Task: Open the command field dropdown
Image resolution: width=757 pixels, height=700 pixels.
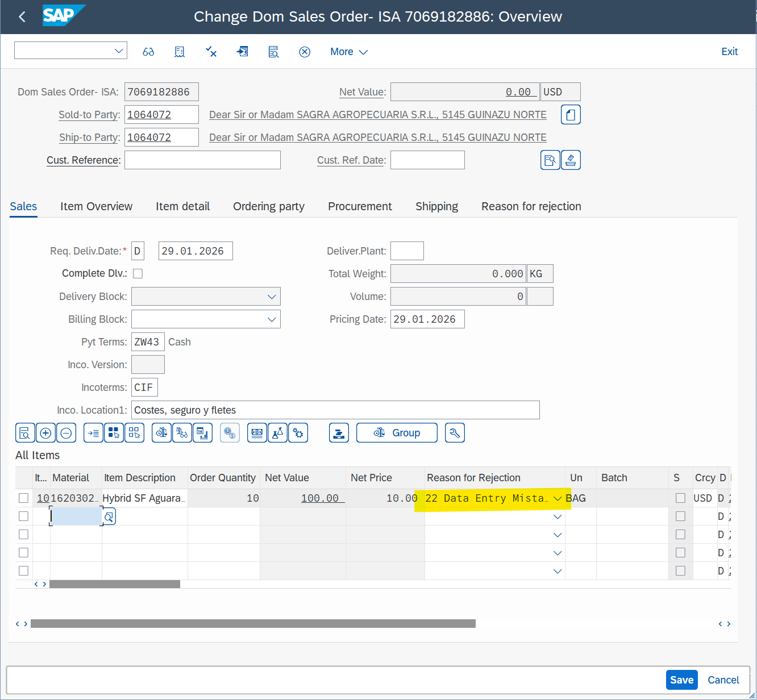Action: (x=119, y=51)
